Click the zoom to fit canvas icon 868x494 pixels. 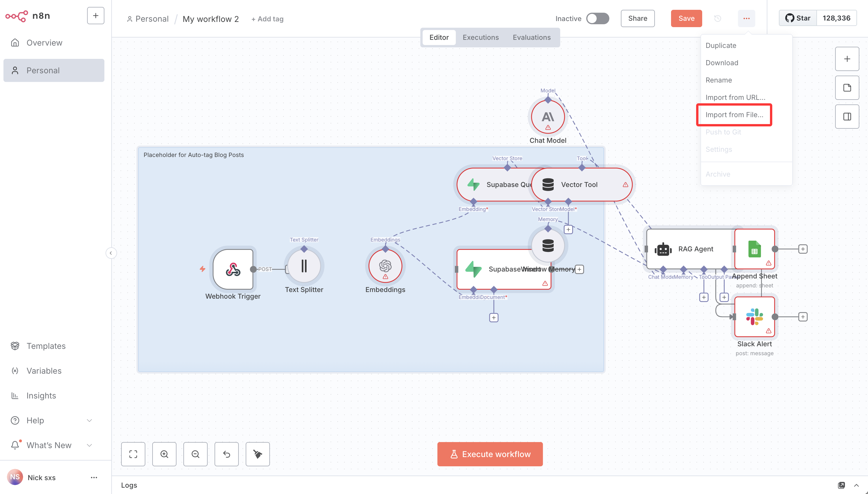point(133,454)
